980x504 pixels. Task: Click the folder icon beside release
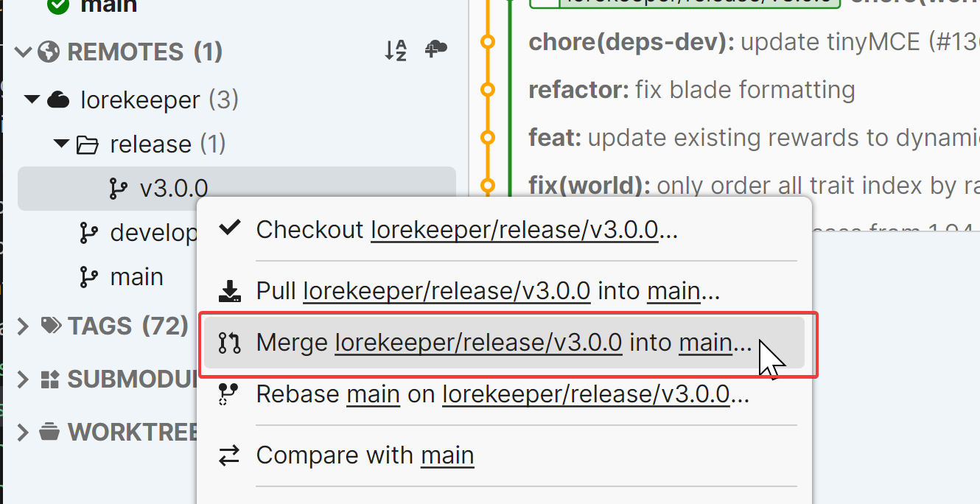pyautogui.click(x=88, y=144)
